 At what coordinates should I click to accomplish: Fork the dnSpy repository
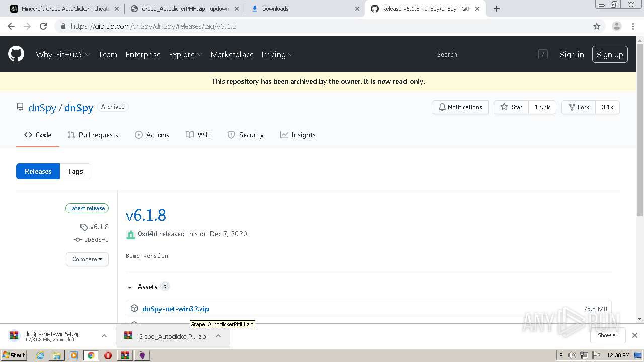tap(579, 107)
